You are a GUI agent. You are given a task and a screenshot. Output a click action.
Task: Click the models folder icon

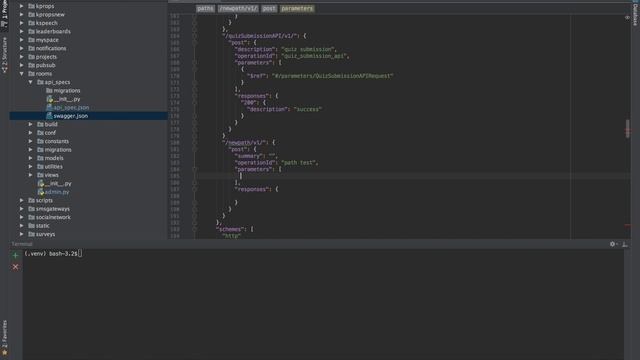(x=40, y=158)
